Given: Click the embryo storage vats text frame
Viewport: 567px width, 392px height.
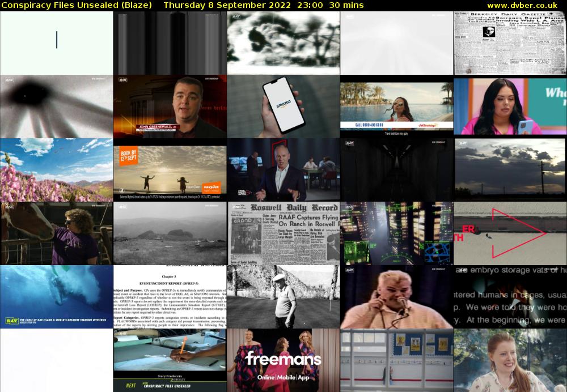Looking at the screenshot, I should [510, 297].
